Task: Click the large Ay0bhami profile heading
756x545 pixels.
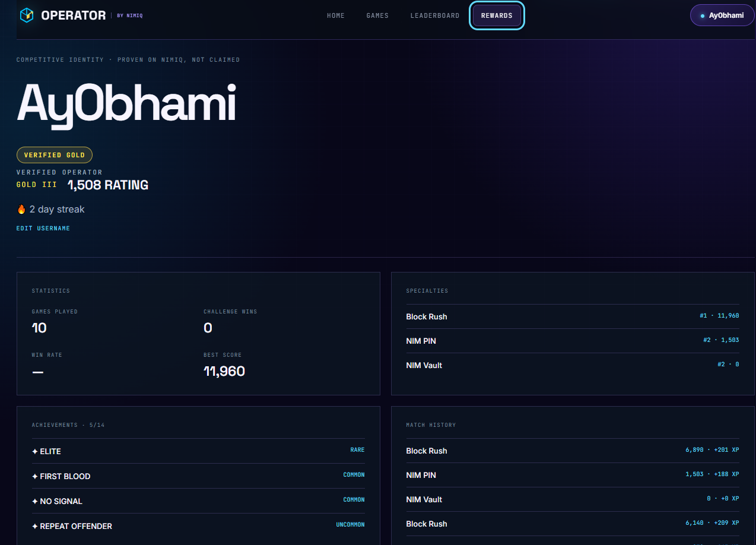Action: [126, 104]
